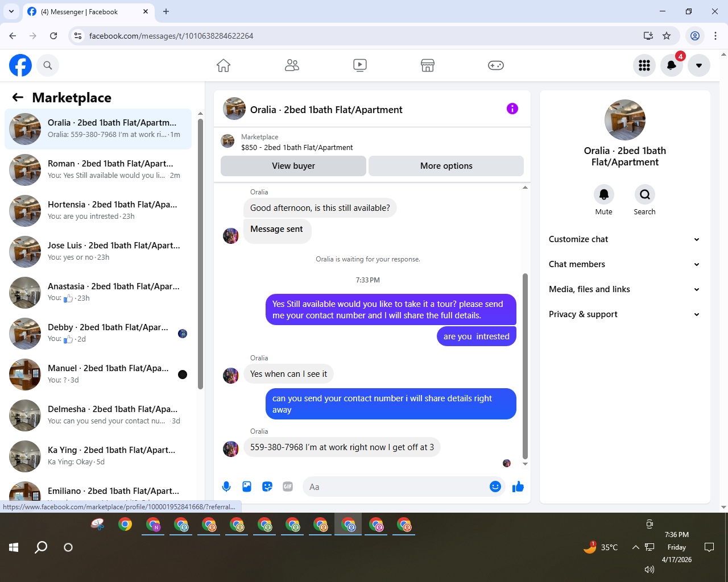Expand Privacy & support section
The width and height of the screenshot is (728, 582).
pos(624,314)
